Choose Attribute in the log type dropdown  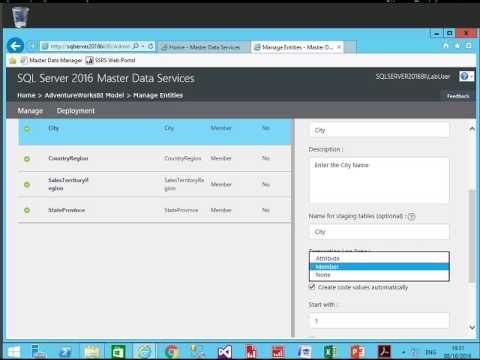click(379, 258)
